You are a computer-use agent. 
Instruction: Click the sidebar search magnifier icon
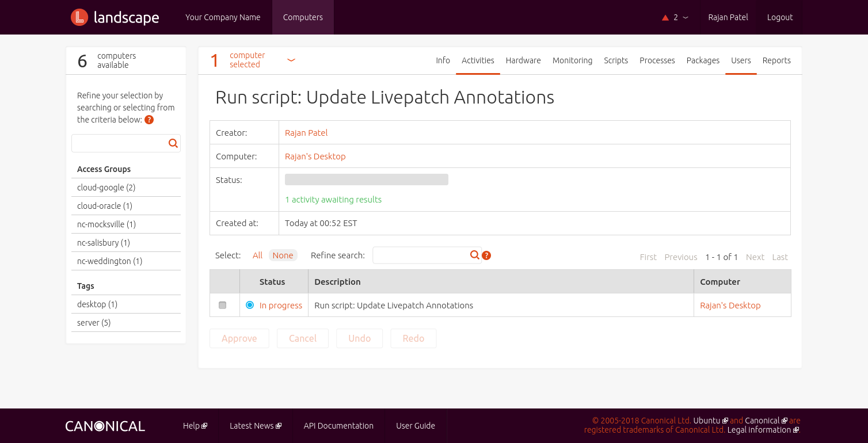tap(173, 143)
